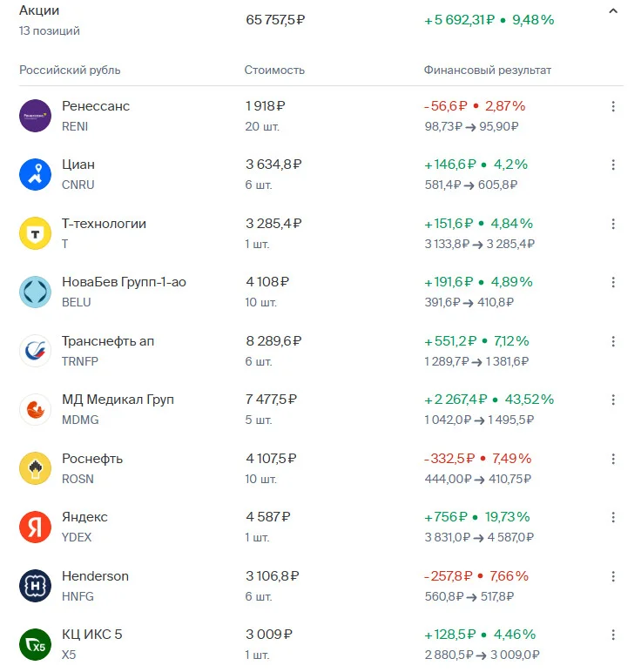
Task: Click the HNFG ticker
Action: tap(78, 596)
